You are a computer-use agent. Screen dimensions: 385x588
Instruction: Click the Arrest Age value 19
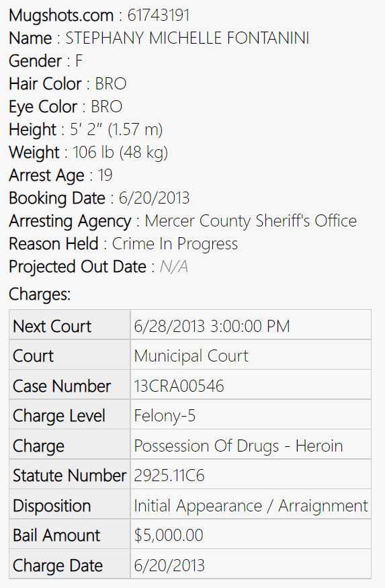coord(105,175)
